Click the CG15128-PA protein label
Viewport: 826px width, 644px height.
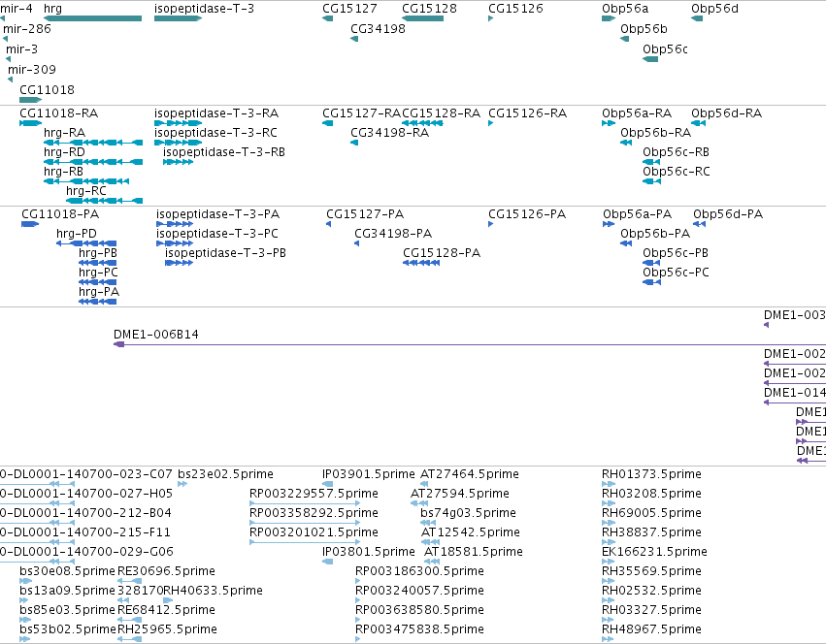(442, 253)
